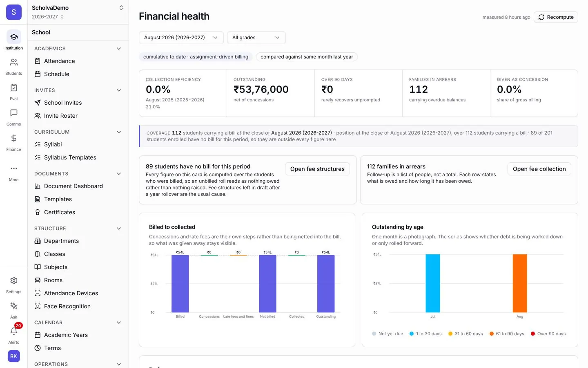
Task: Click the Document Dashboard chart icon
Action: pyautogui.click(x=38, y=186)
